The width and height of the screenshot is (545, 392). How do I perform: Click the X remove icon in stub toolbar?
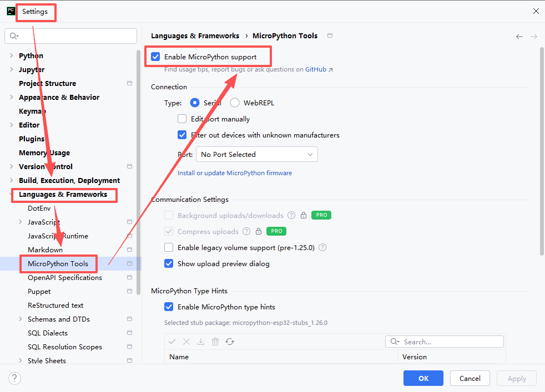186,342
